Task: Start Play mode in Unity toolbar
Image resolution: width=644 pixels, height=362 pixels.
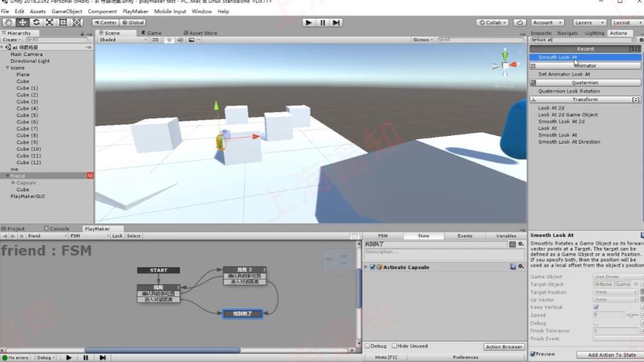Action: [x=308, y=23]
